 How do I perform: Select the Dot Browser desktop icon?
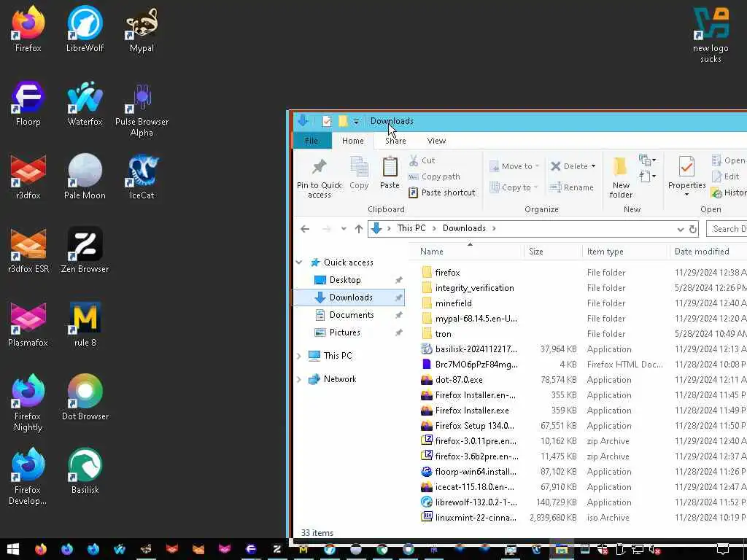click(85, 397)
